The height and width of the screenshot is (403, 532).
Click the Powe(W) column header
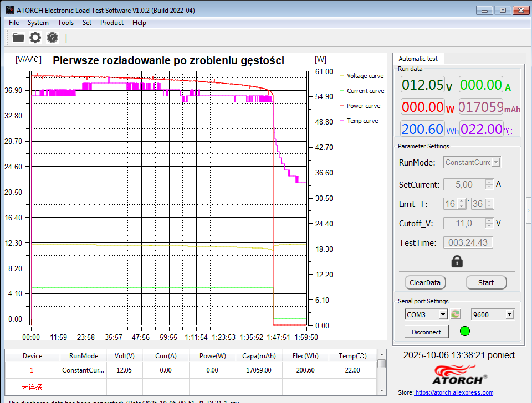pos(212,355)
